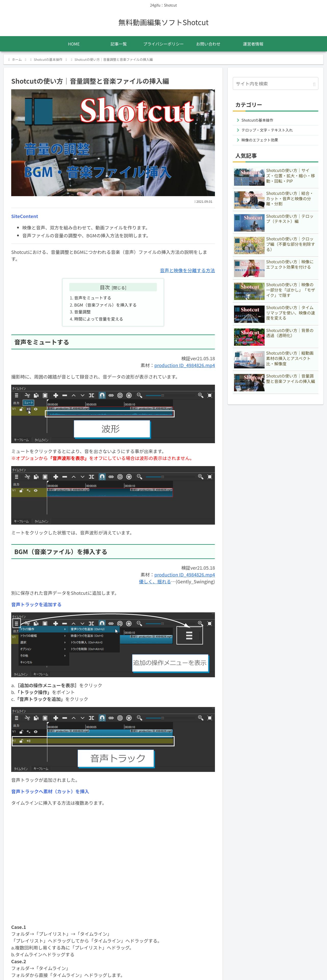Click ripple all tracks icon in muted screenshot
The width and height of the screenshot is (327, 980).
click(x=120, y=477)
